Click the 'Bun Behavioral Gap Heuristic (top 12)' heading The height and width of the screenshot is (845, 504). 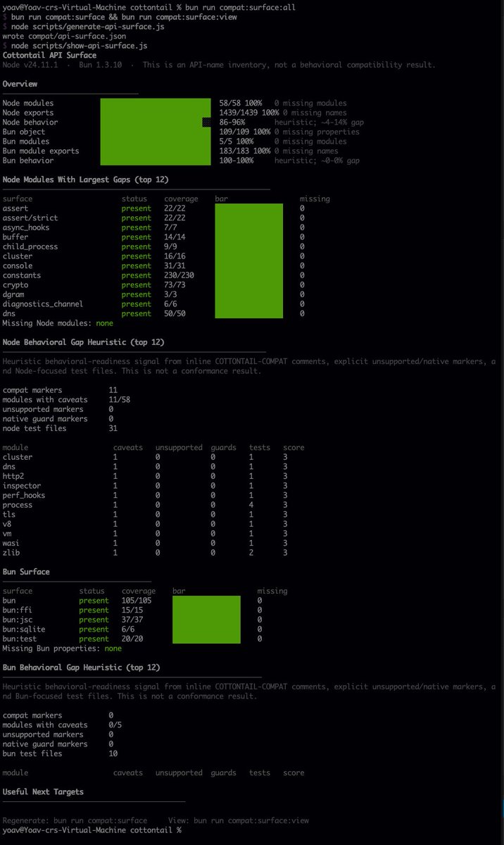tap(82, 667)
